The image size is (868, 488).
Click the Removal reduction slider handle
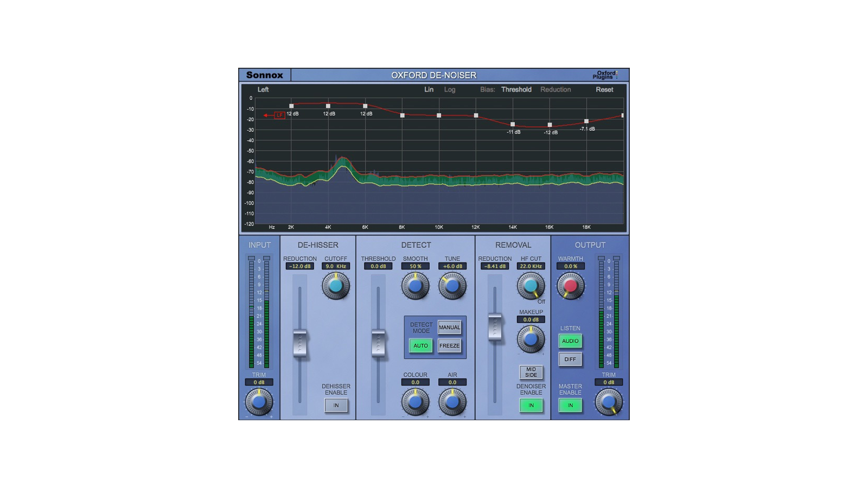[495, 327]
